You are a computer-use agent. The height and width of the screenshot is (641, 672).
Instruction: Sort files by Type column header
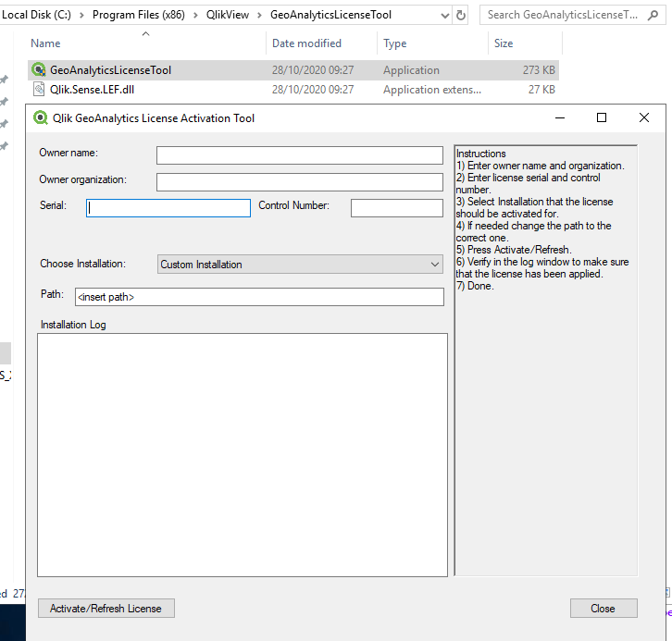coord(394,43)
